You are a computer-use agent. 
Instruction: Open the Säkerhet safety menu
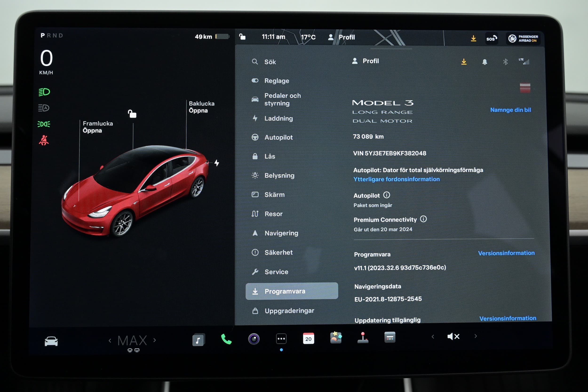272,253
